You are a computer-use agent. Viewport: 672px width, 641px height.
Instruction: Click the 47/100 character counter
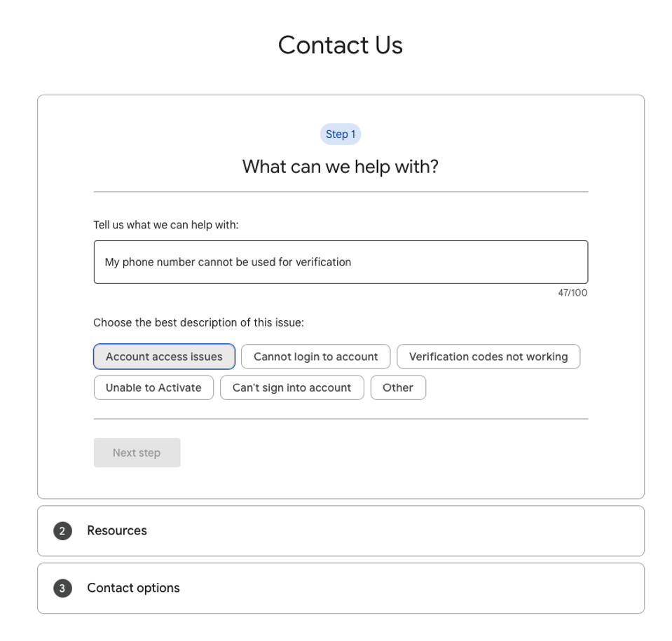(x=572, y=293)
